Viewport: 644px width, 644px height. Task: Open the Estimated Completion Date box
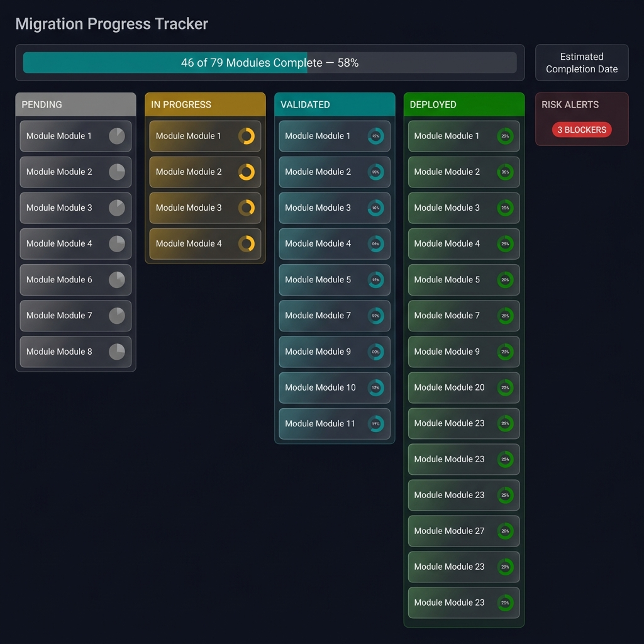582,63
